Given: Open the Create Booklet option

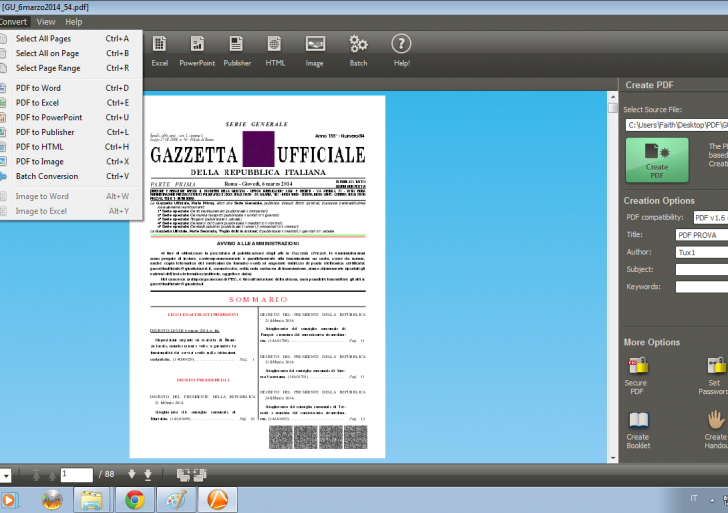Looking at the screenshot, I should coord(637,426).
